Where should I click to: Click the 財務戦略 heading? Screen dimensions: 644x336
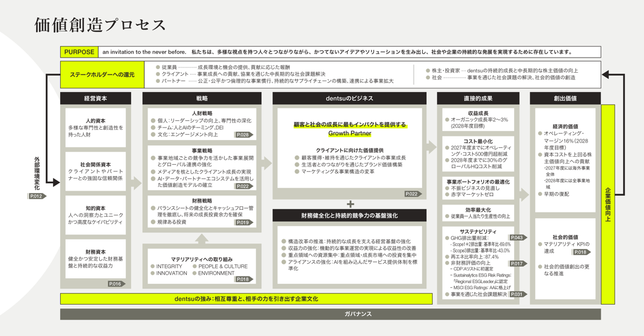click(x=202, y=201)
